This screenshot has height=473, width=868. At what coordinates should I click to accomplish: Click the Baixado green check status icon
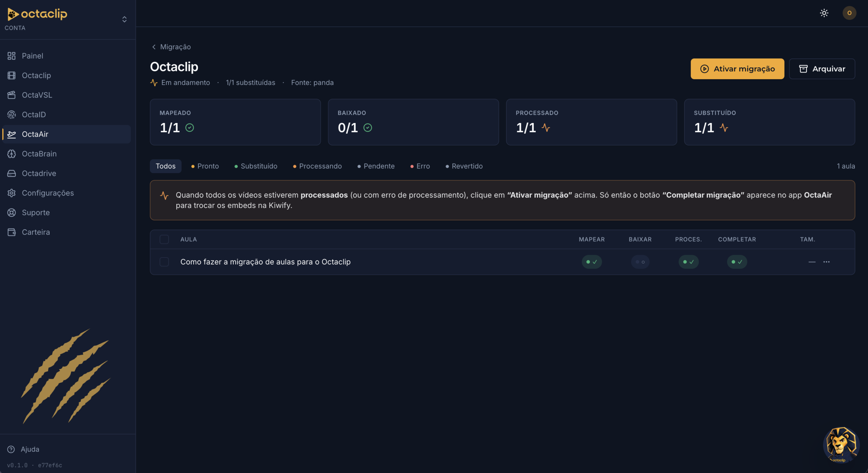tap(368, 128)
